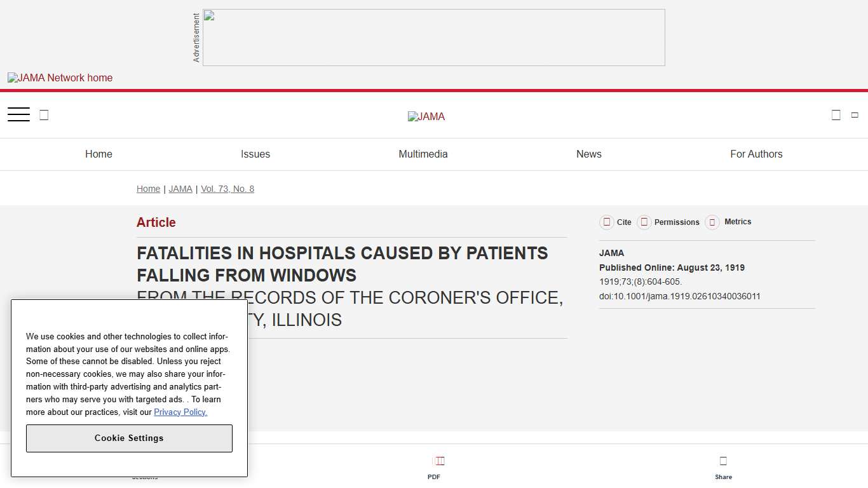Go to JAMA Network home
This screenshot has height=488, width=868.
[x=60, y=78]
